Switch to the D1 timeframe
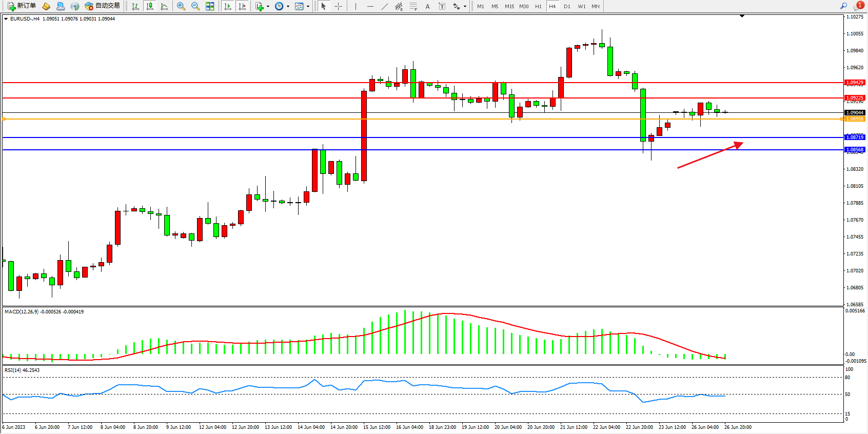Image resolution: width=868 pixels, height=434 pixels. point(567,6)
